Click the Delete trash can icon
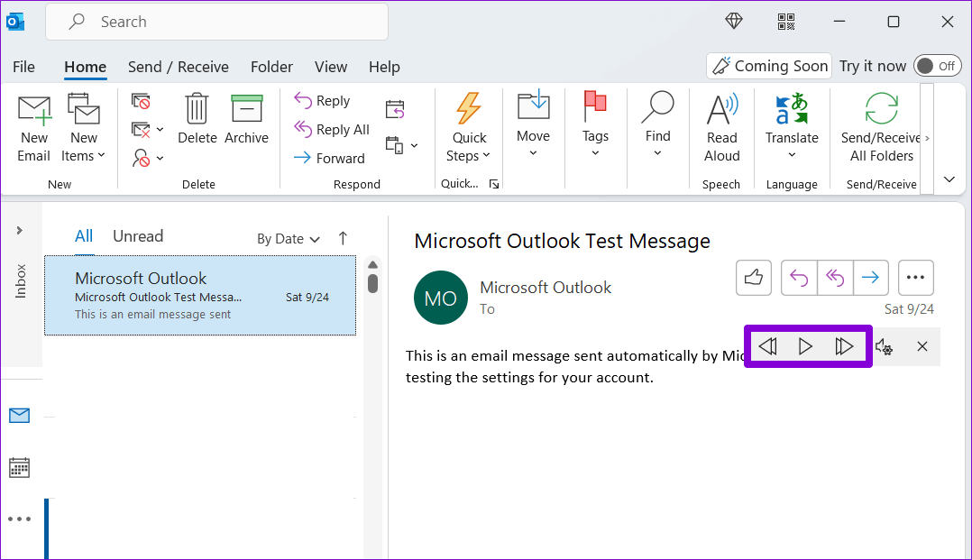 click(197, 110)
